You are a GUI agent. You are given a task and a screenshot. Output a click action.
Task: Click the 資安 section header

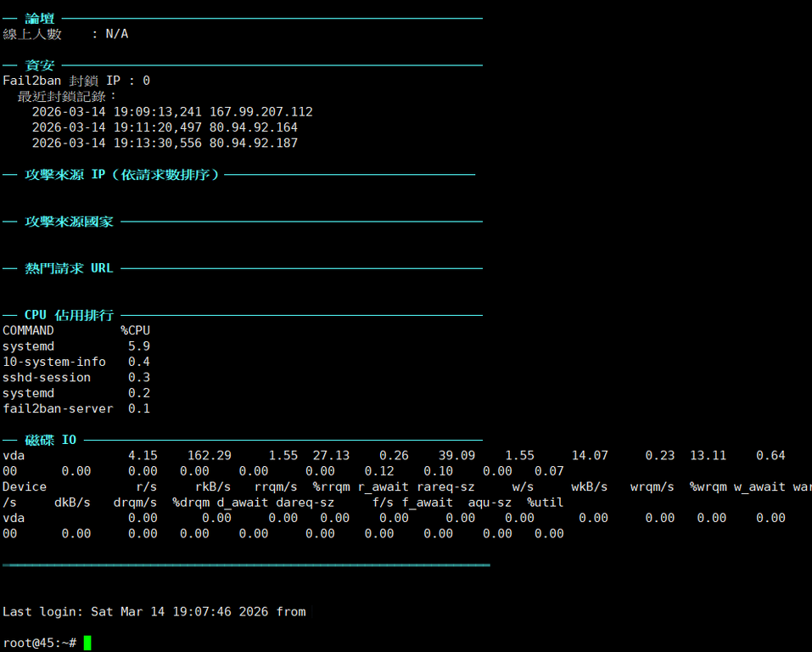[x=40, y=65]
